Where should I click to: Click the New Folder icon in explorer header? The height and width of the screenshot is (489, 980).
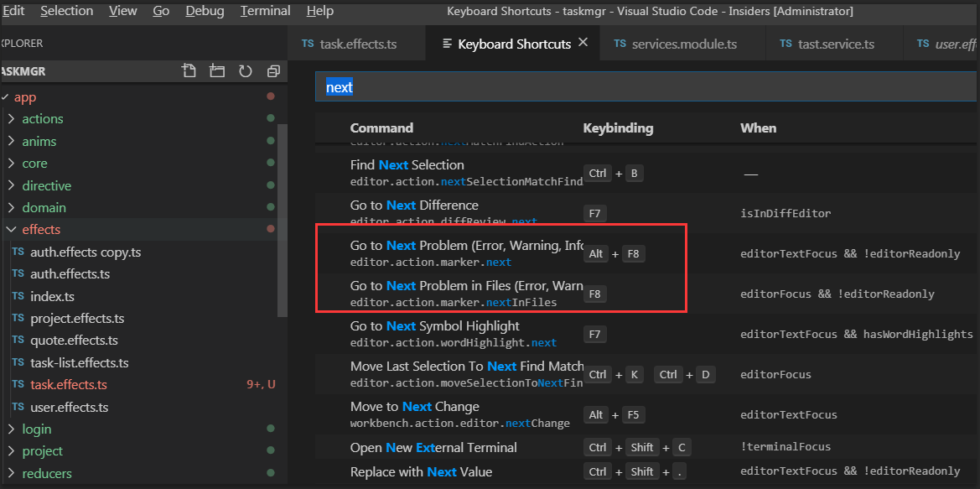point(217,70)
